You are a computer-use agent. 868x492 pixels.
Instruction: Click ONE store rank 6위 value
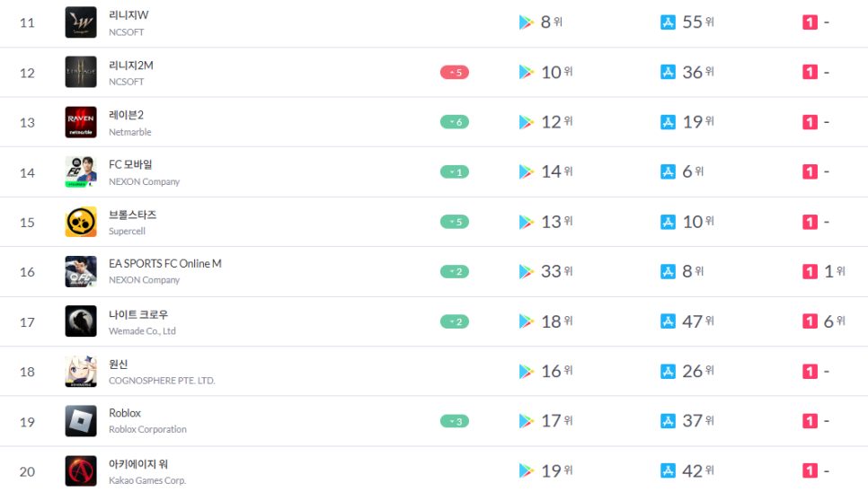834,321
